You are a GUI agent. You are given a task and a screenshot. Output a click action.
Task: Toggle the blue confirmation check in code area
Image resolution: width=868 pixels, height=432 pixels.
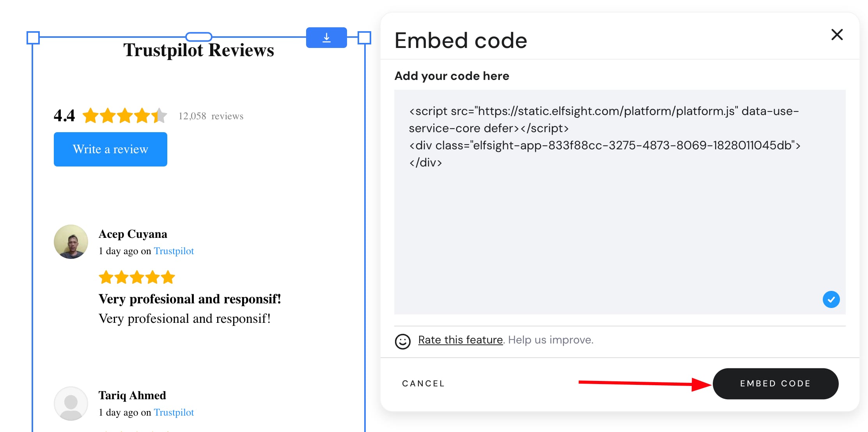pyautogui.click(x=831, y=299)
